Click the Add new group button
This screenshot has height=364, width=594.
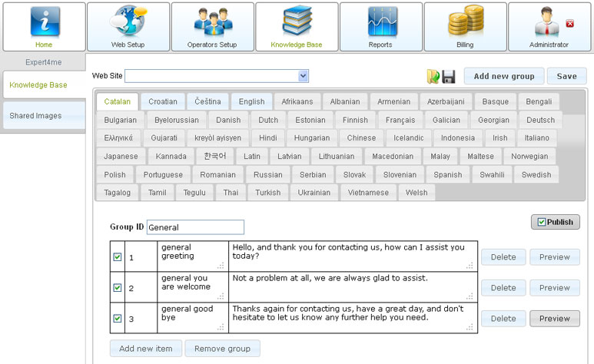pyautogui.click(x=504, y=76)
